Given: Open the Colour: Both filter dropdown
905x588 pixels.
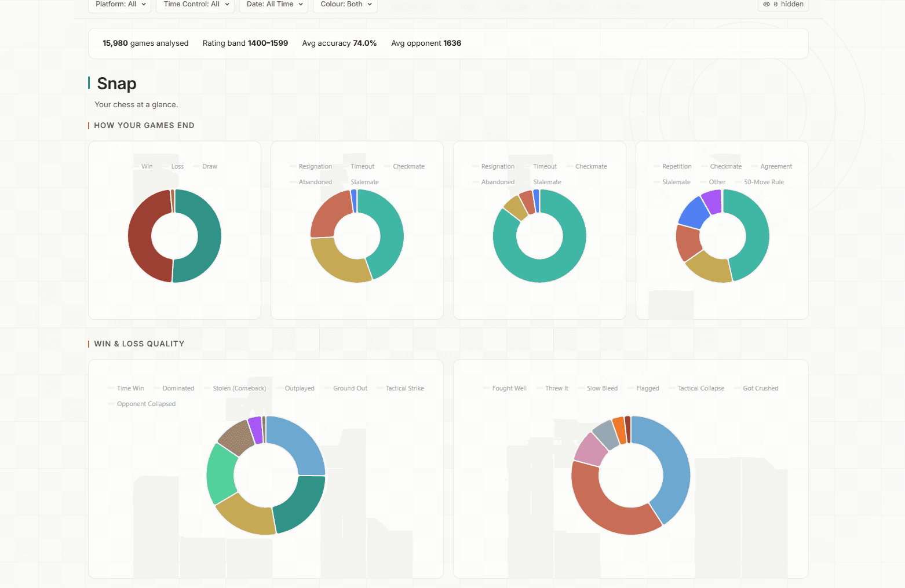Looking at the screenshot, I should (x=345, y=5).
